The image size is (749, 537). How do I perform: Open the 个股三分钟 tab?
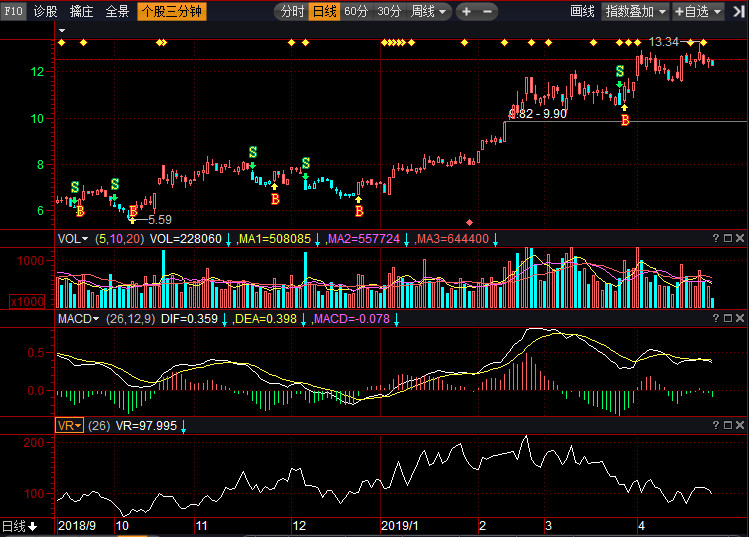pyautogui.click(x=172, y=12)
